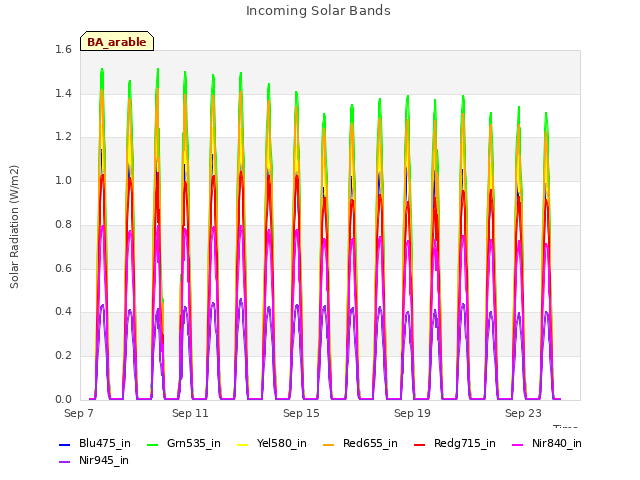Click the Solar Radiation (W/m2) axis label

[x=14, y=227]
